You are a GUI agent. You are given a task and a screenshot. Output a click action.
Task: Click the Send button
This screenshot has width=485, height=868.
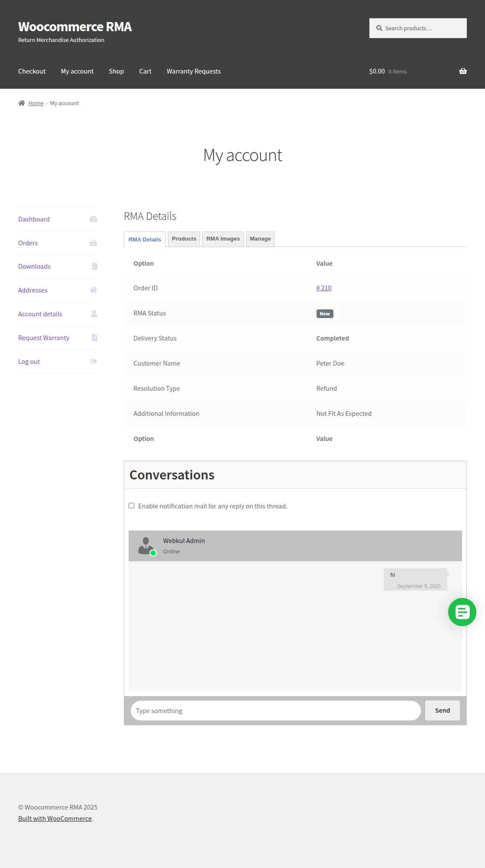[x=443, y=710]
